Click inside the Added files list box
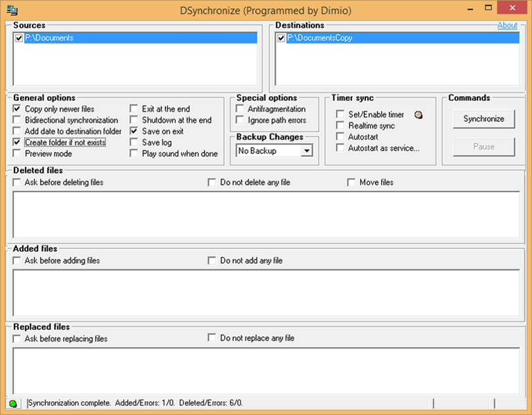This screenshot has width=532, height=415. pos(266,293)
